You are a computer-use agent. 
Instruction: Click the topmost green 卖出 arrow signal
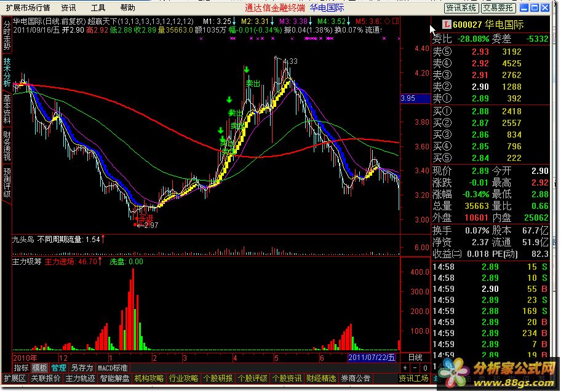[247, 70]
